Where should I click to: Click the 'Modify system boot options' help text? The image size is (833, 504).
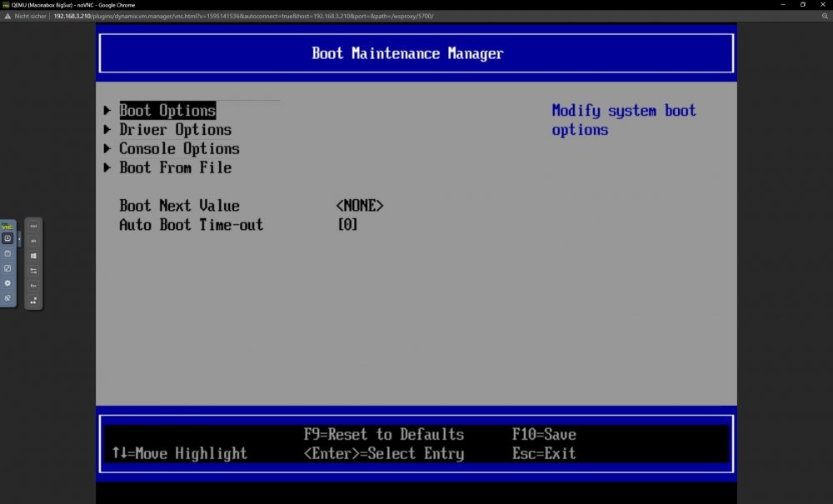tap(624, 120)
